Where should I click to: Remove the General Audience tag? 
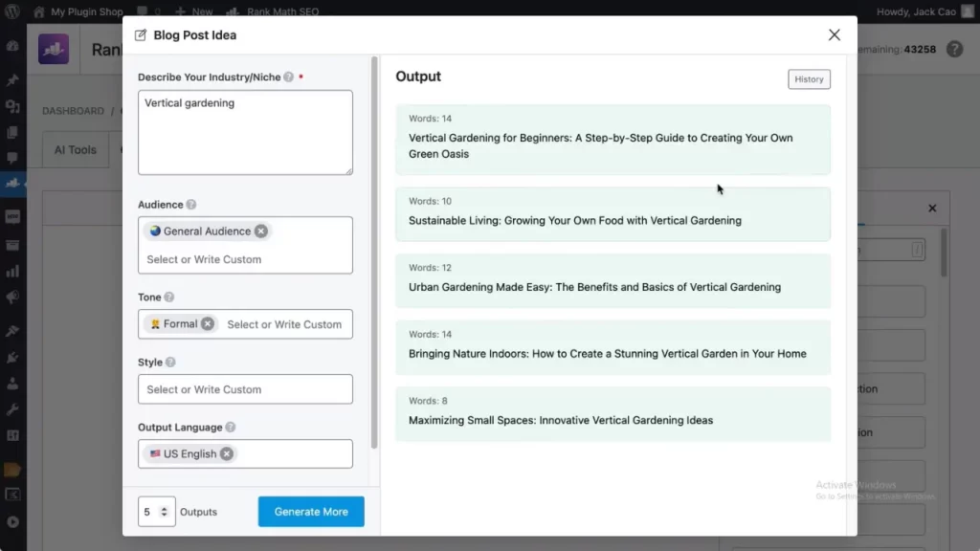[261, 231]
